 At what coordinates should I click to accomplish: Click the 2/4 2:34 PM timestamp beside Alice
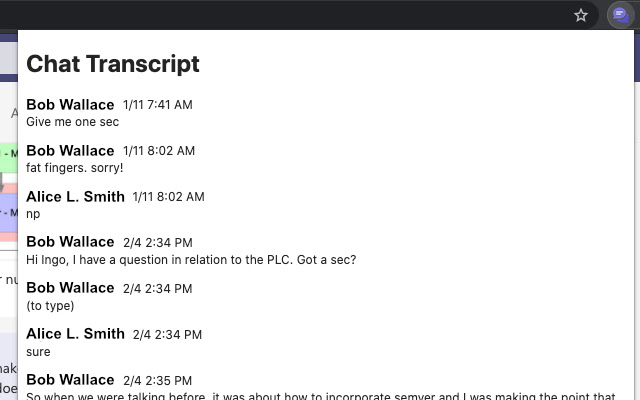coord(167,335)
